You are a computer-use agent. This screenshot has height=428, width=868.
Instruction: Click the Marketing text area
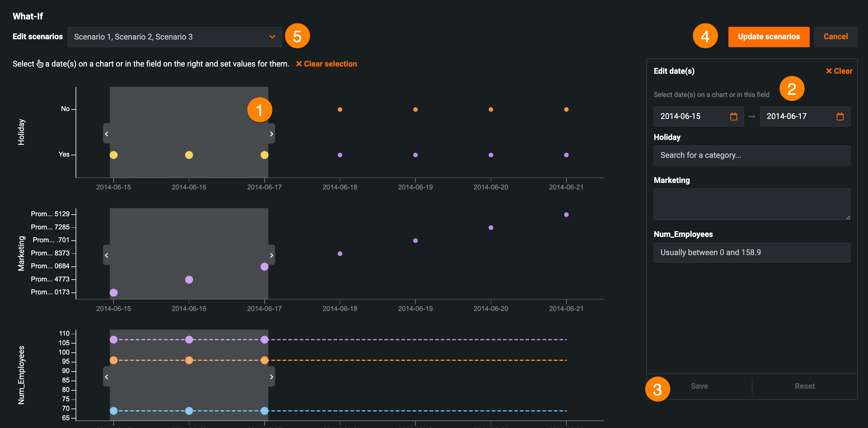pos(751,204)
